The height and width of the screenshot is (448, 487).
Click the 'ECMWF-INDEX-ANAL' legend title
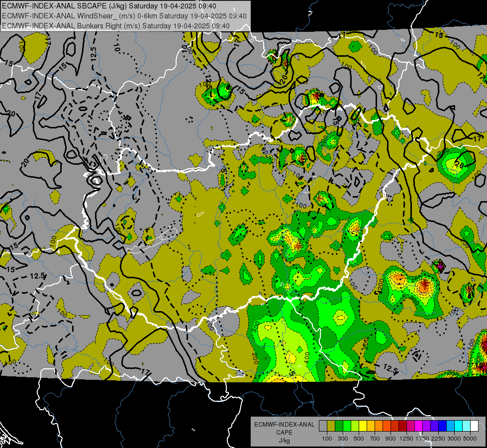click(284, 425)
